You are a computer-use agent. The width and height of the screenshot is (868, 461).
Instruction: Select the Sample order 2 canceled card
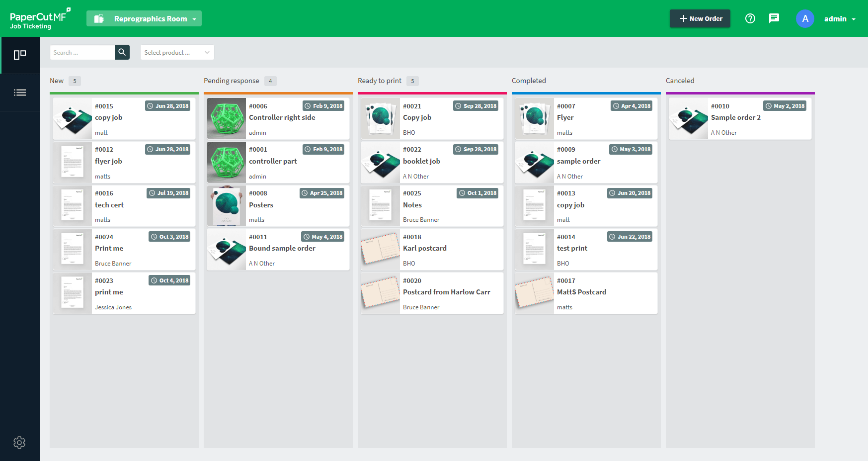[x=740, y=119]
